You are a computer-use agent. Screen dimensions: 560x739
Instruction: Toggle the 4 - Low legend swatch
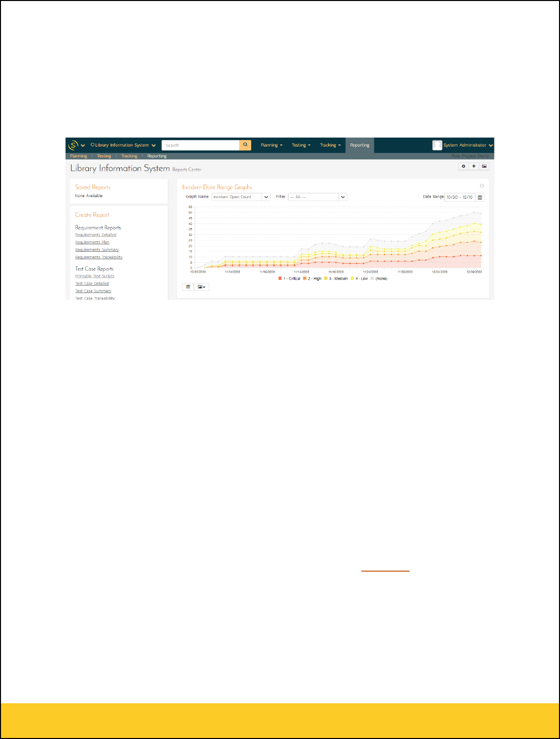click(x=352, y=279)
